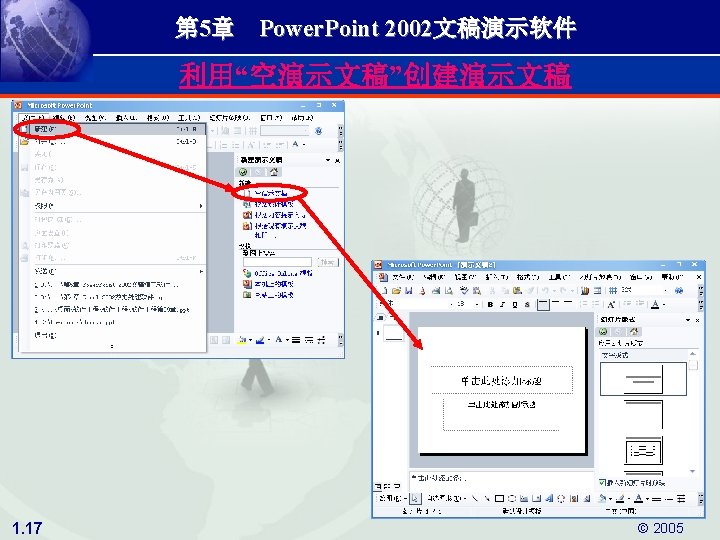
Task: Expand font color dropdown arrow in drawing toolbar
Action: click(647, 499)
